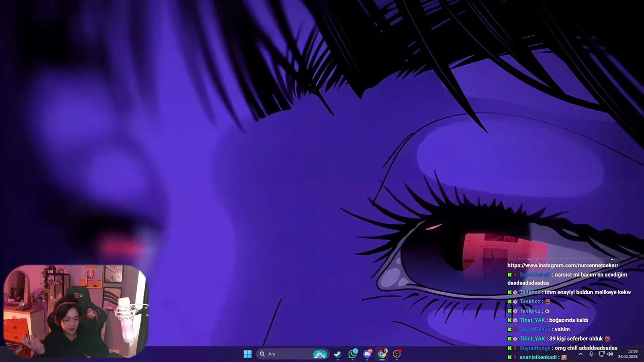The width and height of the screenshot is (644, 362).
Task: Click 'narsist mi bacım en sevdiğim' message
Action: pyautogui.click(x=591, y=275)
